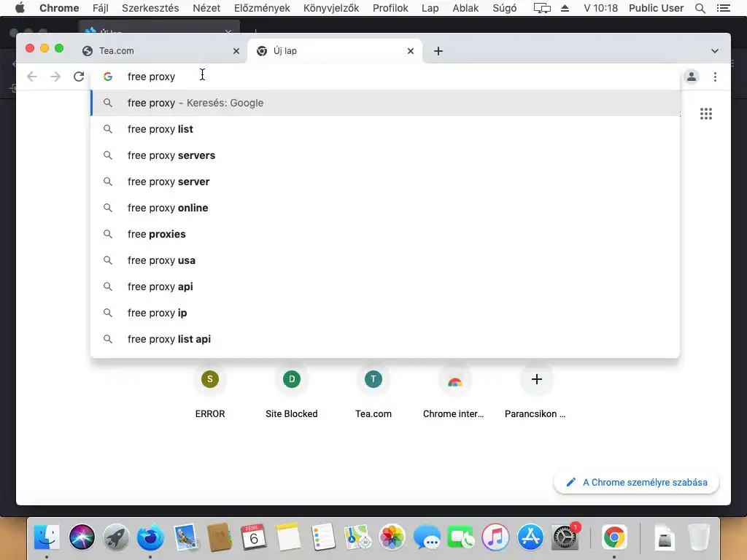
Task: Select the 'free proxy api' suggestion
Action: pyautogui.click(x=385, y=286)
